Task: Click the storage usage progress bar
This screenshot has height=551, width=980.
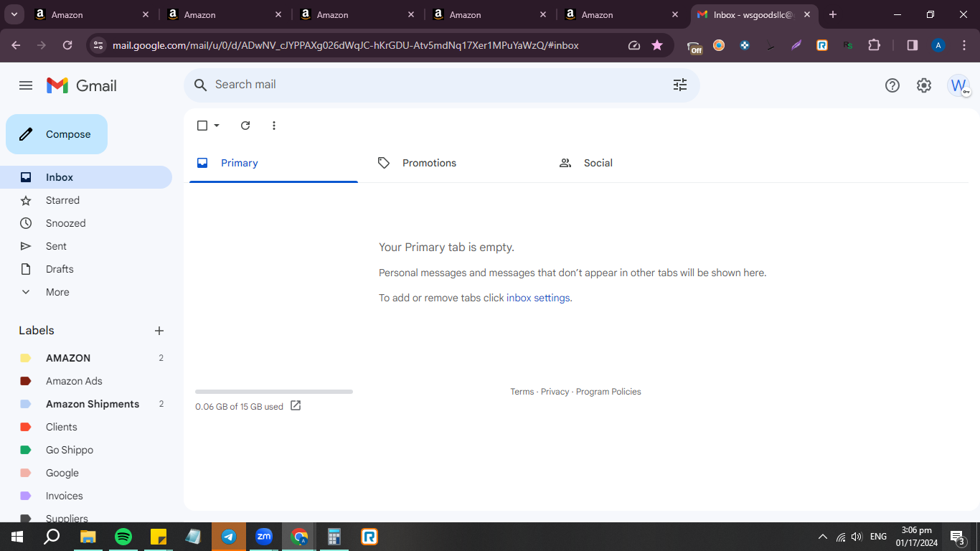Action: point(274,392)
